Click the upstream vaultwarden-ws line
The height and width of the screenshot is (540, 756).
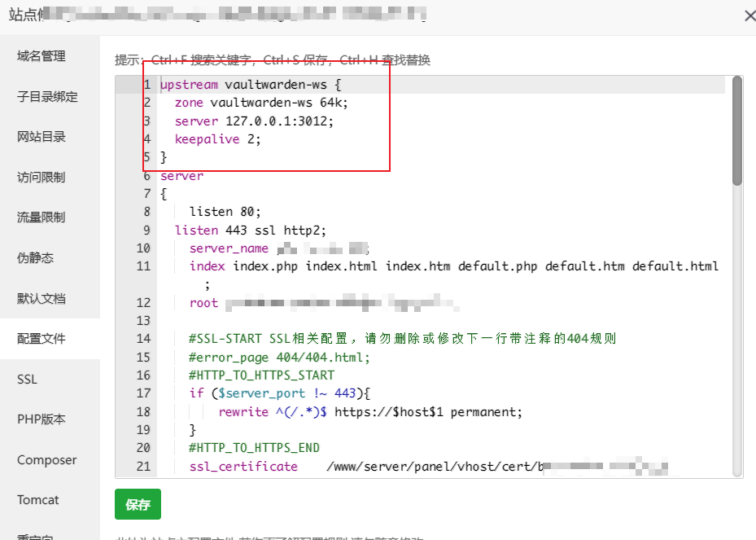[244, 84]
